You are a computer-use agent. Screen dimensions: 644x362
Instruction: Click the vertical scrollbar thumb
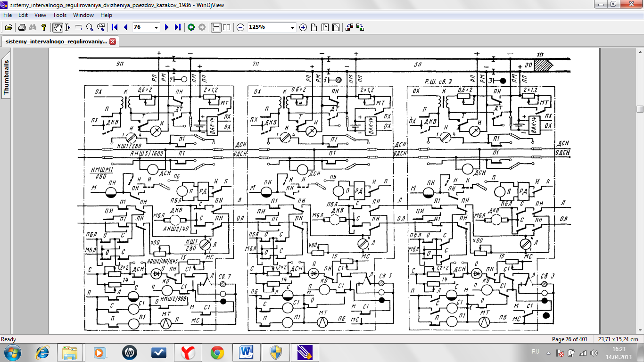coord(640,109)
